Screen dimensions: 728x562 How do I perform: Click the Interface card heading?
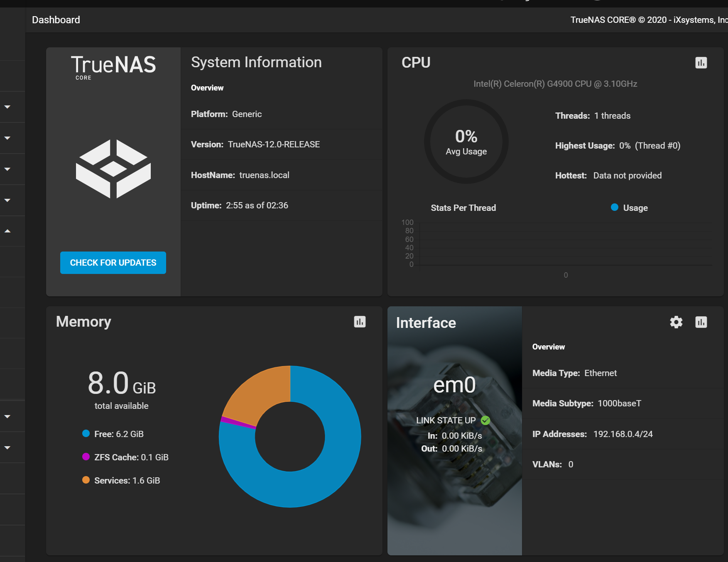(426, 323)
